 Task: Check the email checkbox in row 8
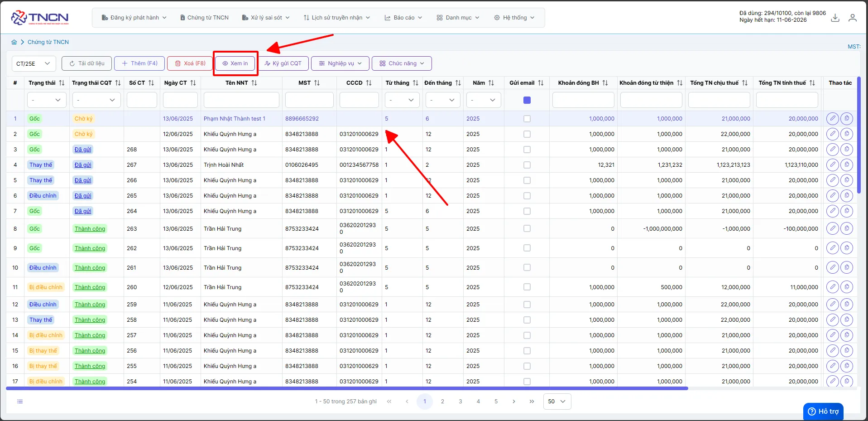coord(527,229)
